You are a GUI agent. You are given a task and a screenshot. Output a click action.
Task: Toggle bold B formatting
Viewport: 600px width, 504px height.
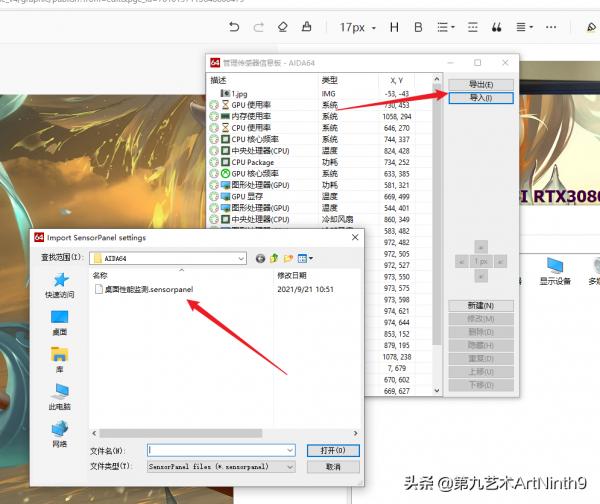click(419, 26)
